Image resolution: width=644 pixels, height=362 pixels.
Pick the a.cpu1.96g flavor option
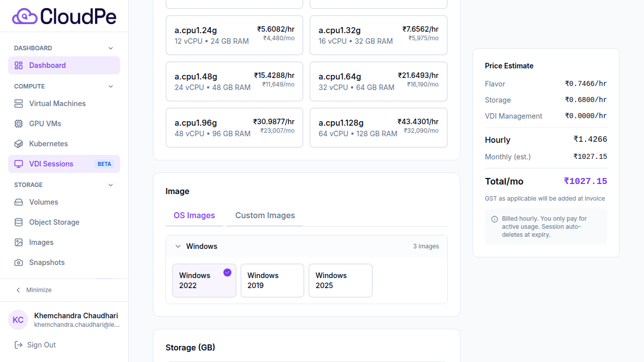[x=234, y=128]
